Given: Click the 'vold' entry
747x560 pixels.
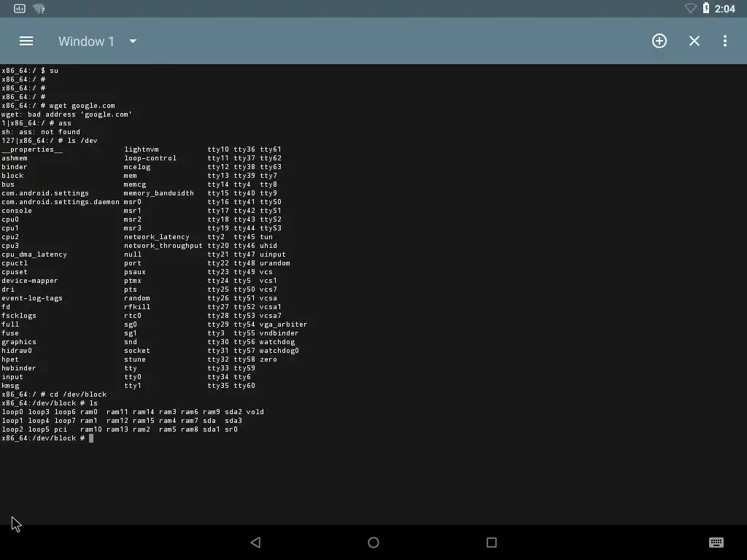Looking at the screenshot, I should pyautogui.click(x=255, y=412).
